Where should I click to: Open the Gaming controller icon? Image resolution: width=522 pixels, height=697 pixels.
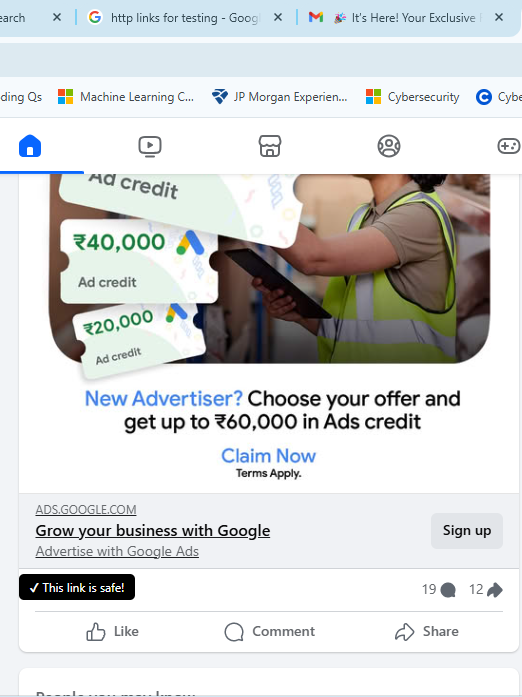point(509,146)
